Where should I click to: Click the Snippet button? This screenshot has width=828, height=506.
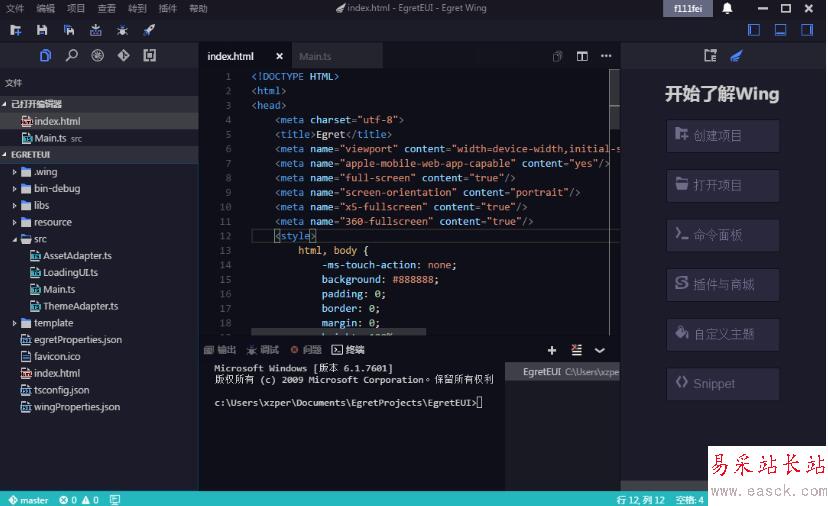723,384
